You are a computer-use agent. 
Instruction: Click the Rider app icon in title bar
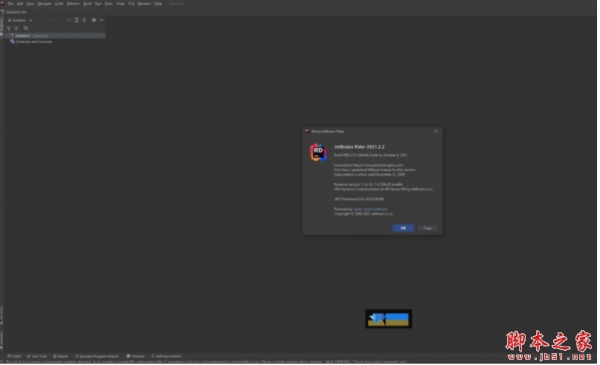tap(3, 3)
